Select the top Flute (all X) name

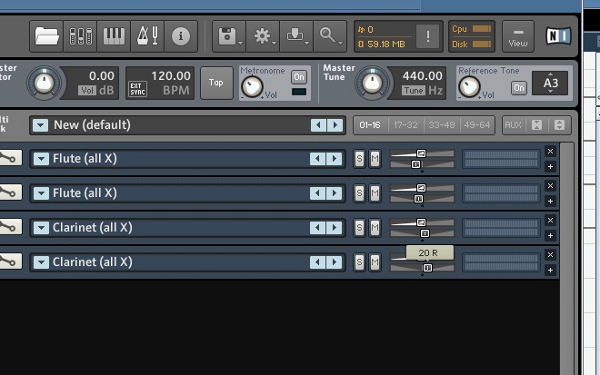(85, 158)
